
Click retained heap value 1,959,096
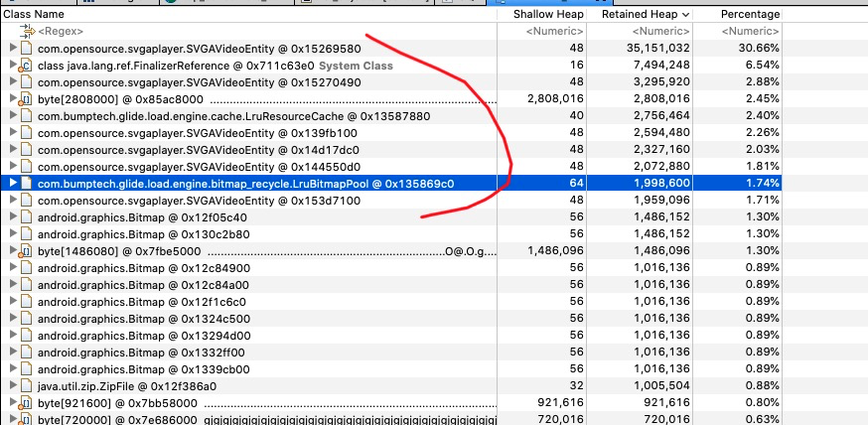pyautogui.click(x=662, y=201)
